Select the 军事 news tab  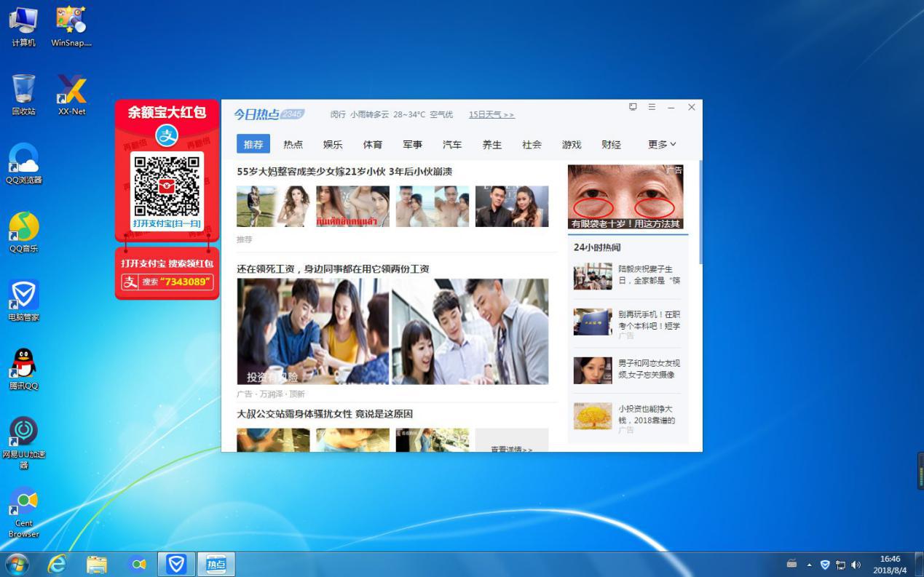(412, 145)
